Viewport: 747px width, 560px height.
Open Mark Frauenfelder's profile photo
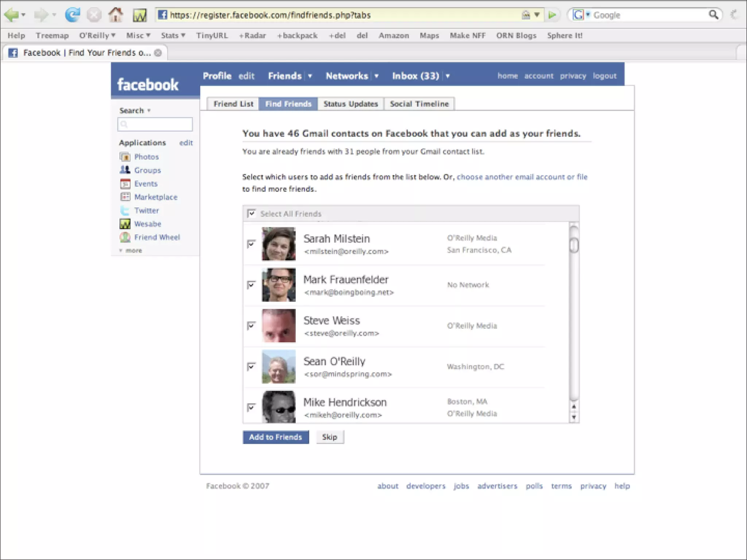(279, 285)
